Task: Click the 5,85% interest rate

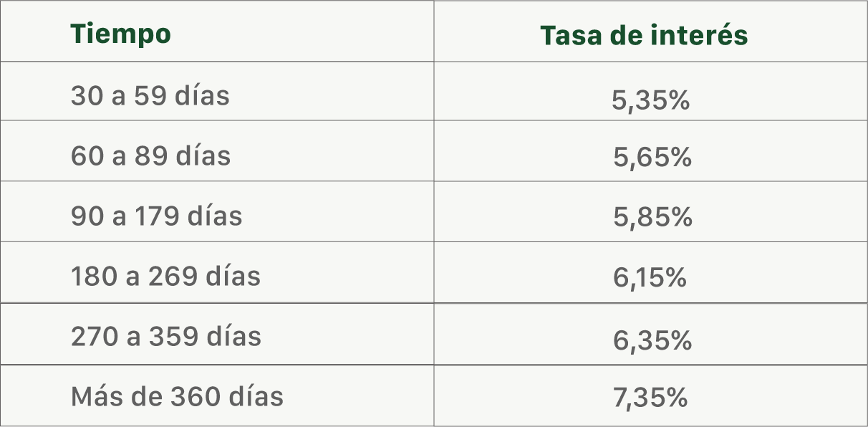Action: [652, 217]
